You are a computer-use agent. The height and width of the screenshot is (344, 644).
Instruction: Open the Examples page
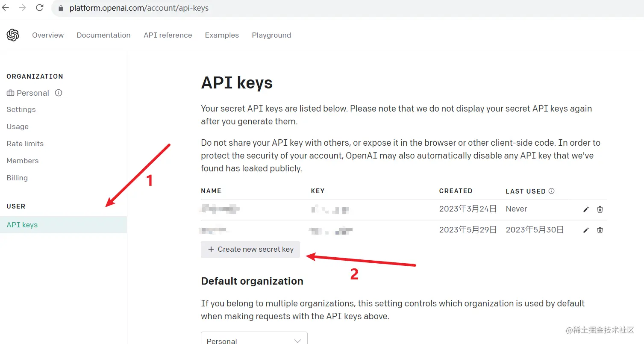click(x=222, y=35)
